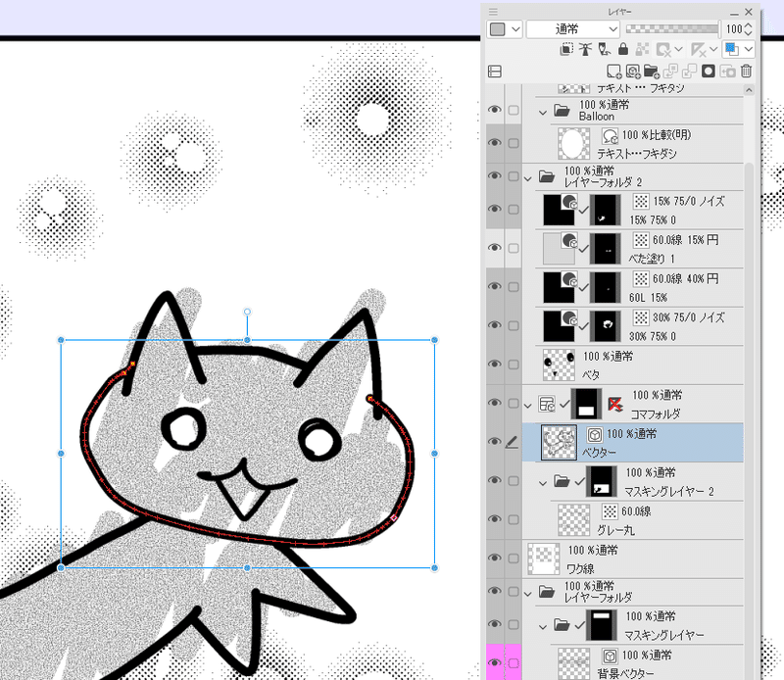This screenshot has height=680, width=784.
Task: Click the lock layer padlock icon
Action: tap(623, 49)
